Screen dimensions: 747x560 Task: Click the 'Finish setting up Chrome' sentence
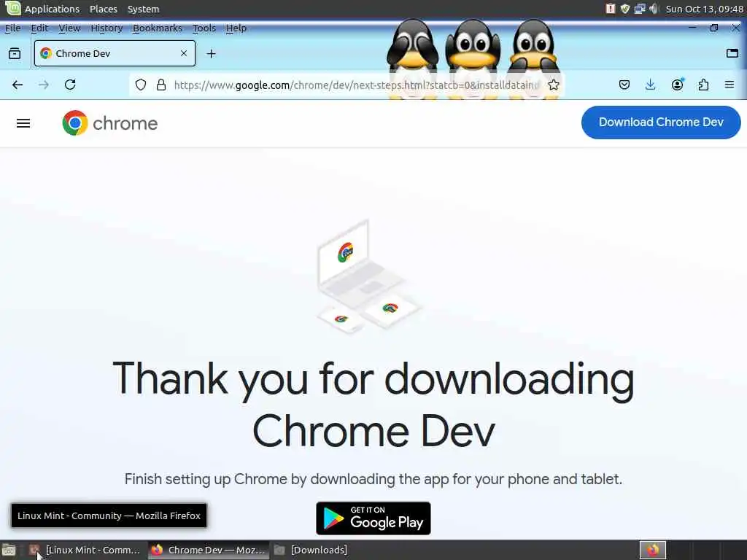tap(373, 479)
